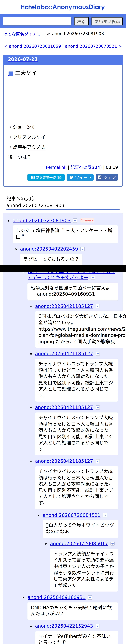Open the 2026-07-23 date header link
The height and width of the screenshot is (644, 126).
(23, 59)
